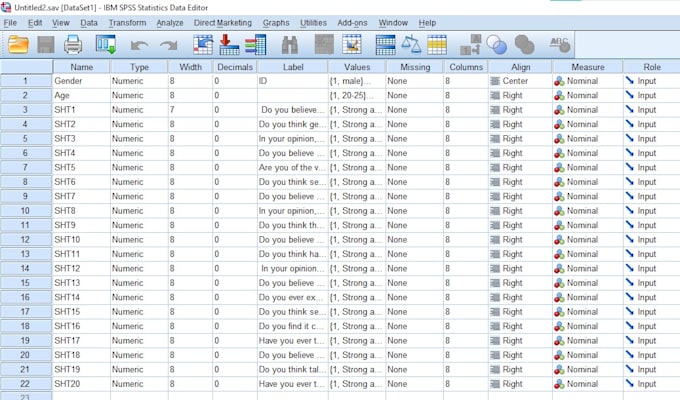
Task: Open Measure dropdown for SHT10 row
Action: [x=588, y=240]
